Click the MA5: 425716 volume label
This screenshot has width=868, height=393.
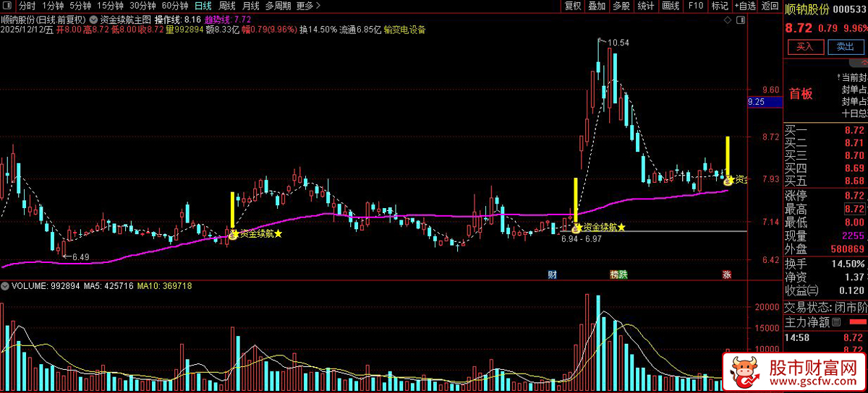[x=109, y=286]
